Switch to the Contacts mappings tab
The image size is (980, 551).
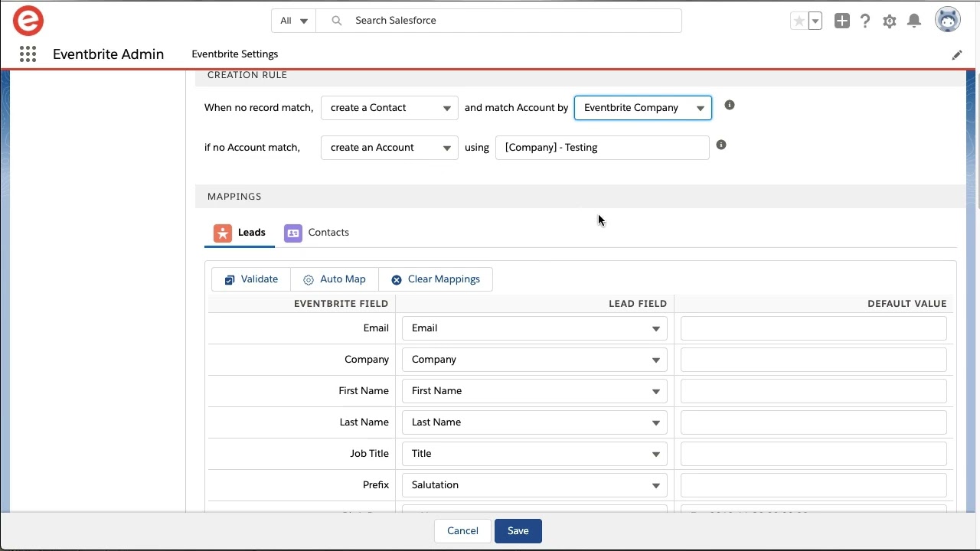click(x=317, y=233)
